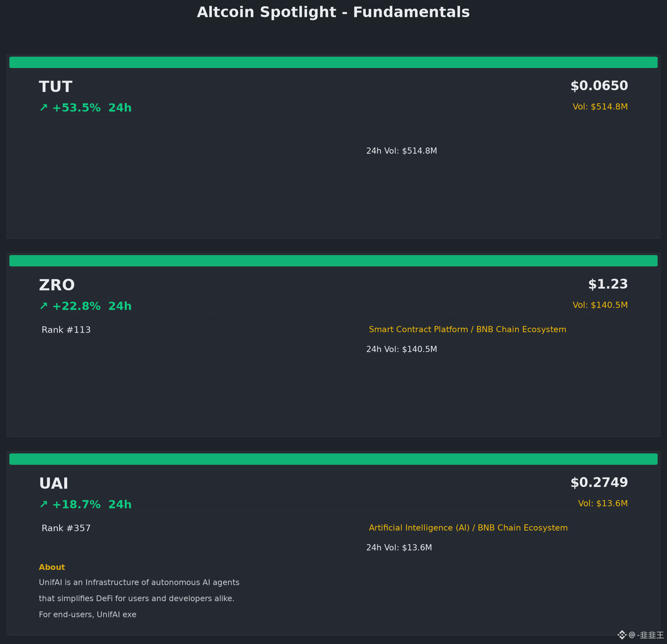Viewport: 667px width, 644px height.
Task: Click the green bar atop the TUT card
Action: point(333,62)
